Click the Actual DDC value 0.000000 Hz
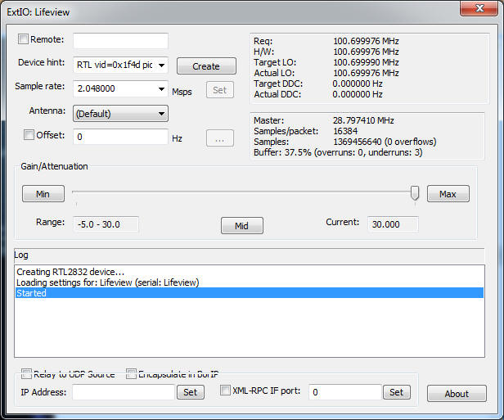Screen dimensions: 504x420 click(x=358, y=94)
